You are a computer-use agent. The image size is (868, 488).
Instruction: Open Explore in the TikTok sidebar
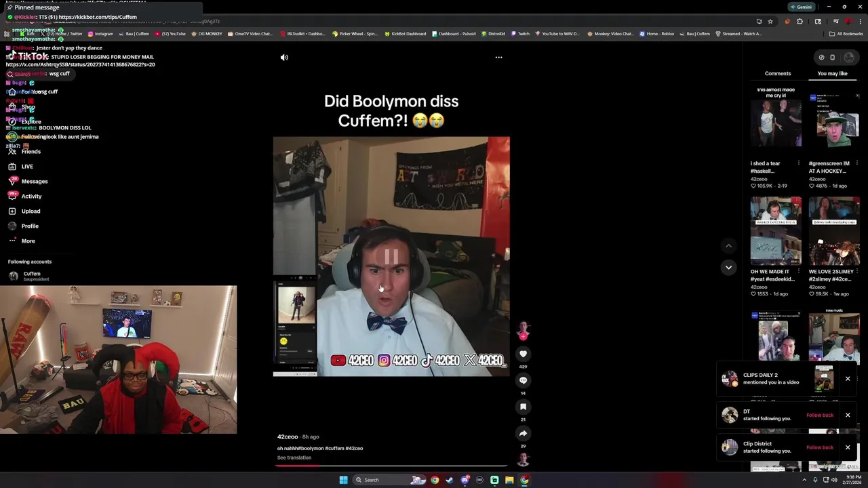(24, 121)
